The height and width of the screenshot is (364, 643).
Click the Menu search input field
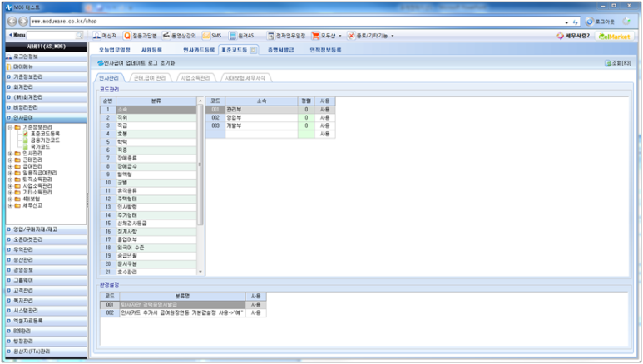(52, 36)
